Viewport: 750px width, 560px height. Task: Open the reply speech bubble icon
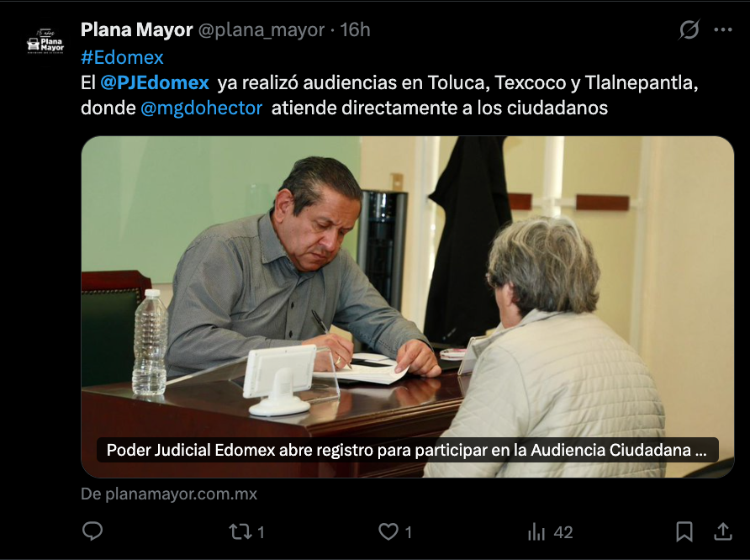coord(92,531)
